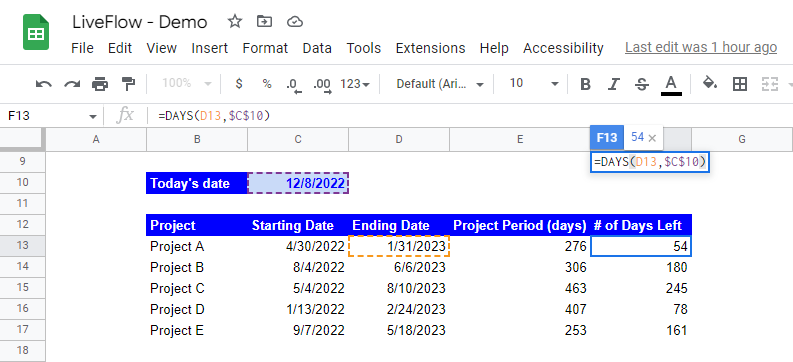
Task: Select the Project D cell
Action: coord(197,309)
